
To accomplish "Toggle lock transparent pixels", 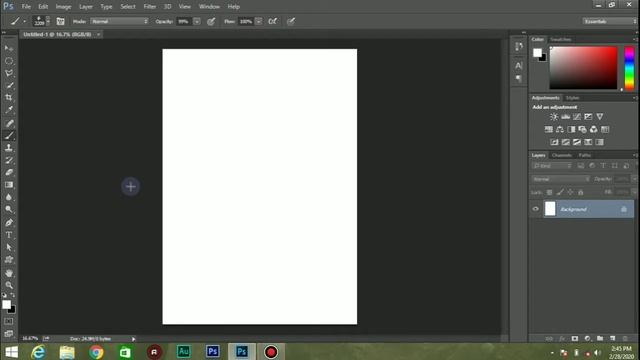I will [549, 192].
